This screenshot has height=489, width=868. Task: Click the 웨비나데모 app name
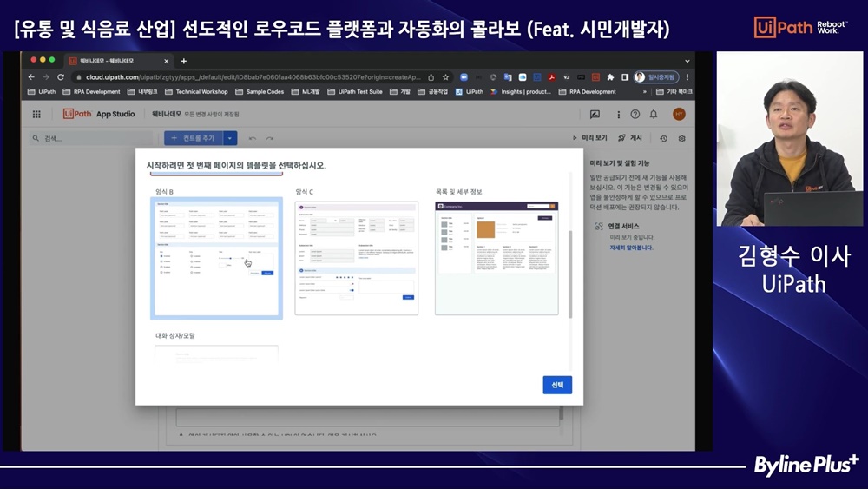(x=167, y=114)
